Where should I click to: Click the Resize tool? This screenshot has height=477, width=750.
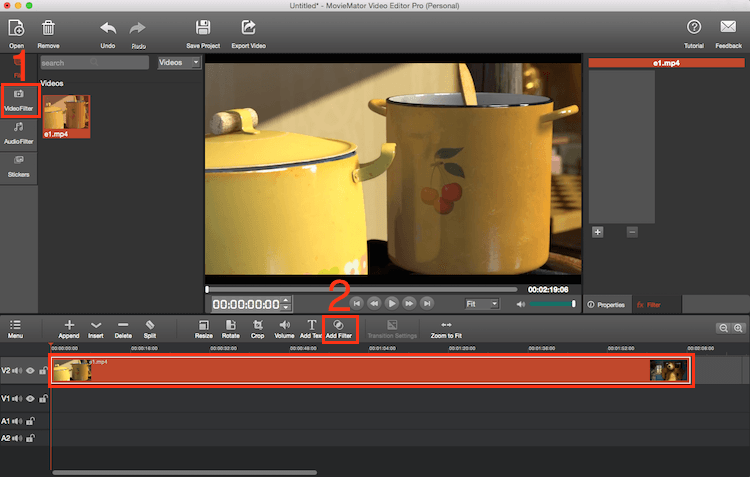[x=203, y=329]
